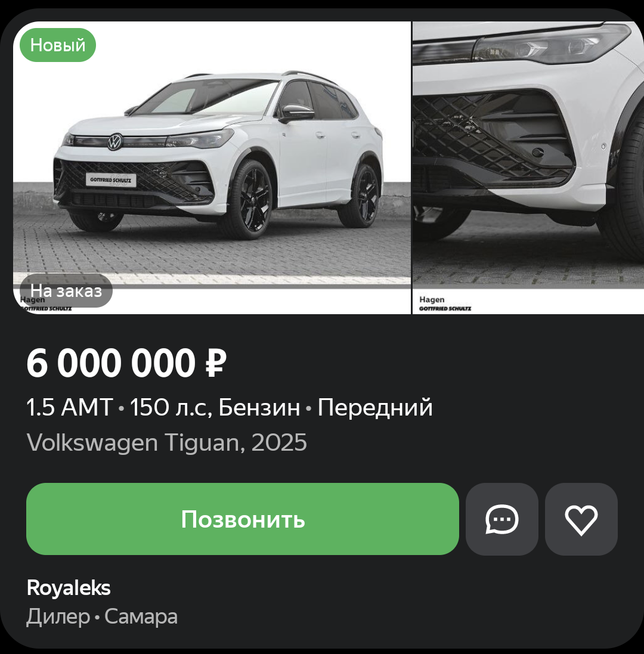Open the bumper close-up photo
The image size is (644, 654).
tap(528, 168)
